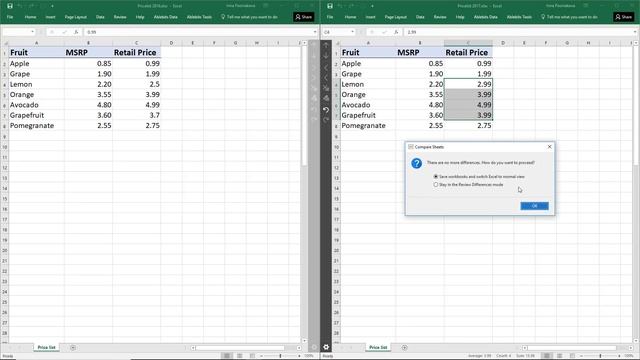Click OK in Compare Sheets dialog
640x360 pixels.
click(534, 206)
